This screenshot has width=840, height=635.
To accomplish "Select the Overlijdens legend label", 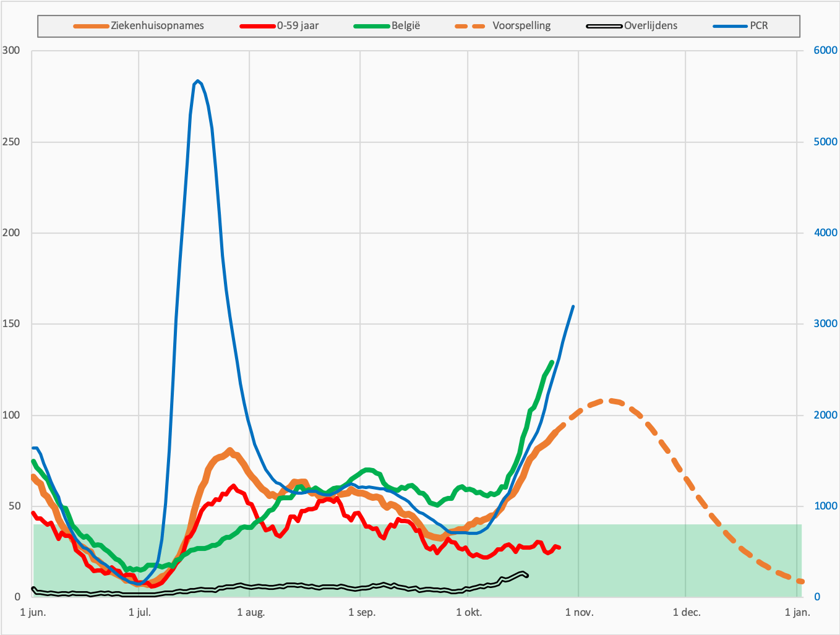I will (651, 26).
